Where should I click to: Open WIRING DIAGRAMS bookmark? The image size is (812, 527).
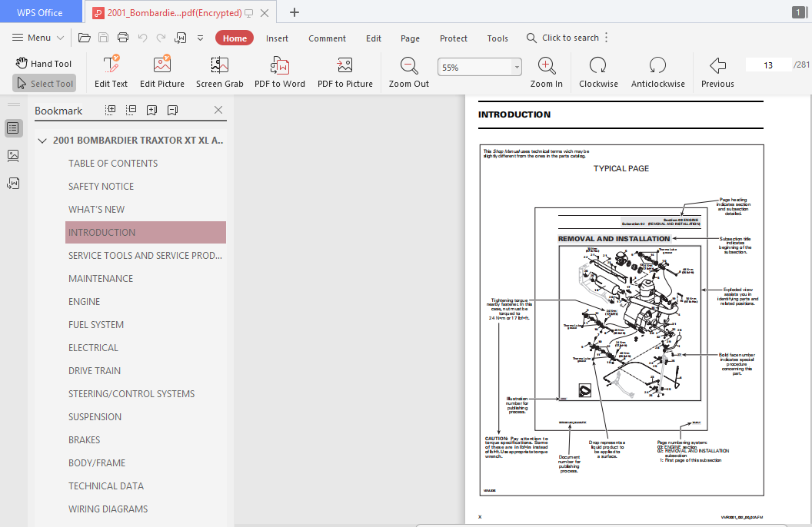[x=108, y=509]
